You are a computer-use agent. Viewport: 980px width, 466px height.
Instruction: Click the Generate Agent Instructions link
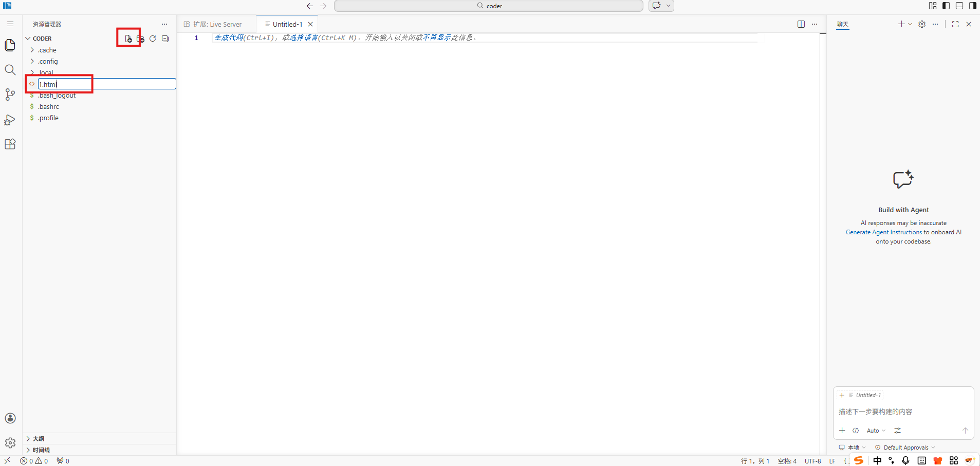[x=884, y=232]
